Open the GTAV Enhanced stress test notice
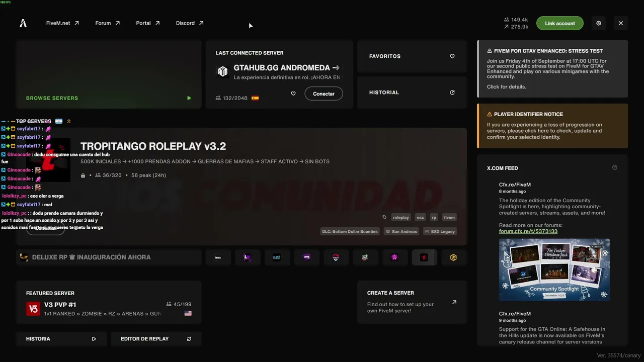Image resolution: width=644 pixels, height=362 pixels. click(552, 69)
